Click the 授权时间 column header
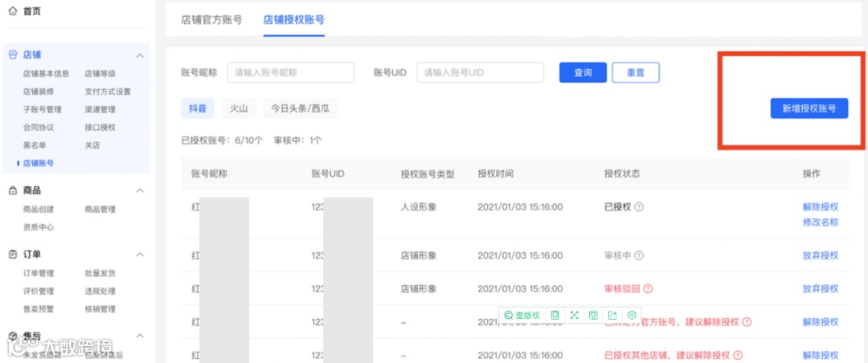Screen dimensions: 868x363 [495, 173]
